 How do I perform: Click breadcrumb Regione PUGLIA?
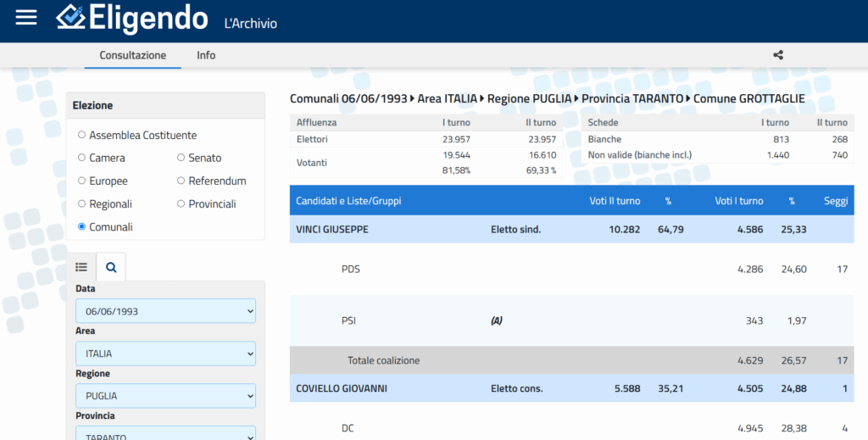tap(529, 98)
